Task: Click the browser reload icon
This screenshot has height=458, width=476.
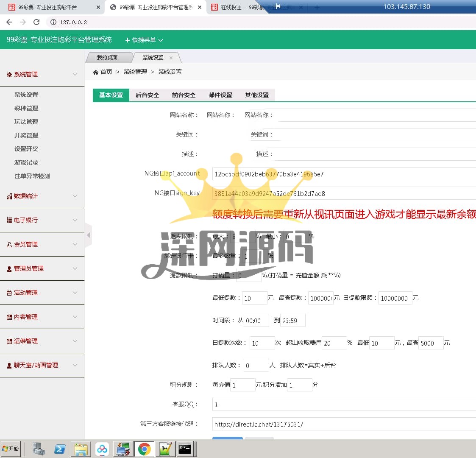Action: tap(36, 22)
